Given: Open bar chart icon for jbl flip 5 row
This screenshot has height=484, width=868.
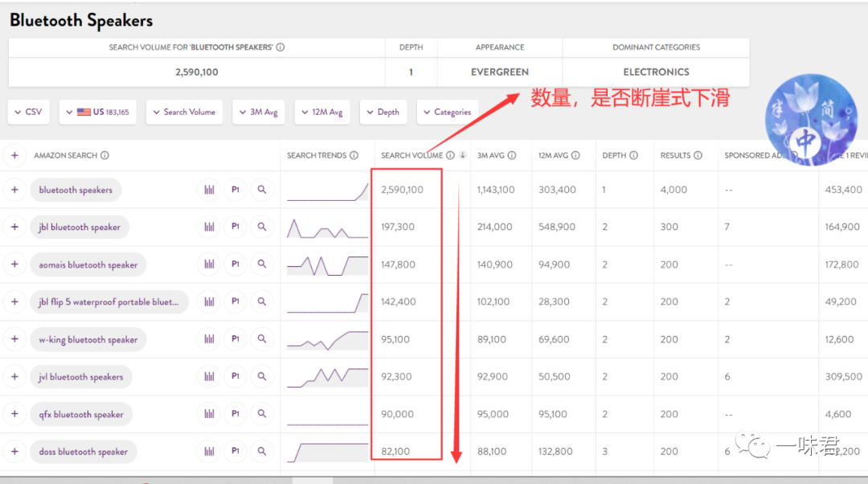Looking at the screenshot, I should point(209,301).
